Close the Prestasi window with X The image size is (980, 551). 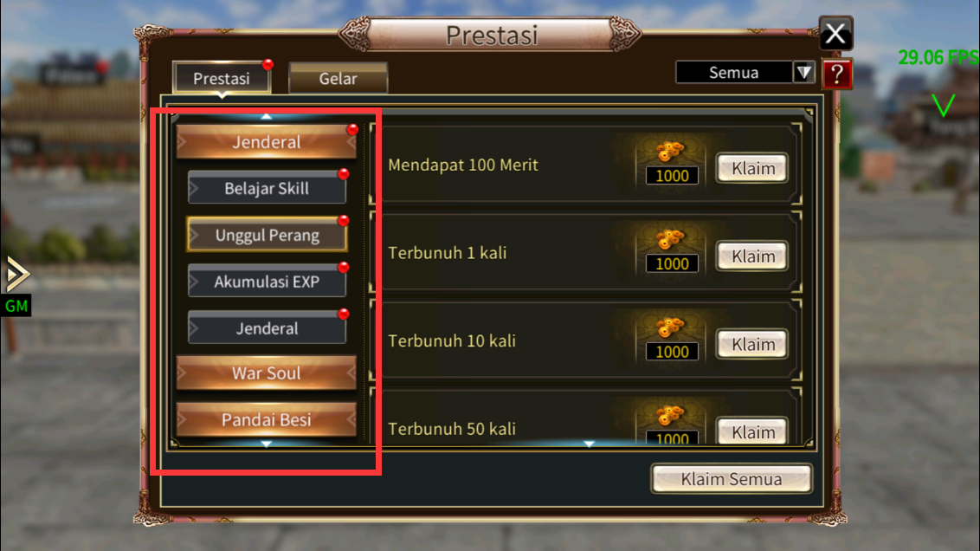(835, 33)
